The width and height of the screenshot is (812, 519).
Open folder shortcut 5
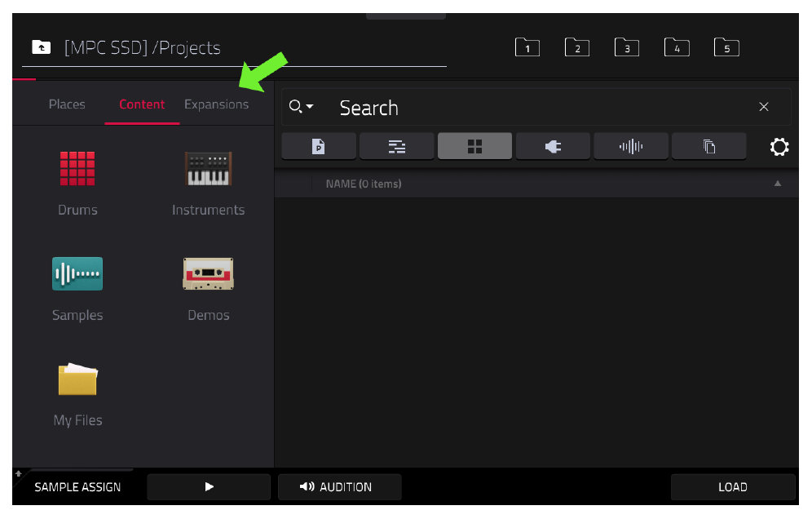pyautogui.click(x=726, y=47)
